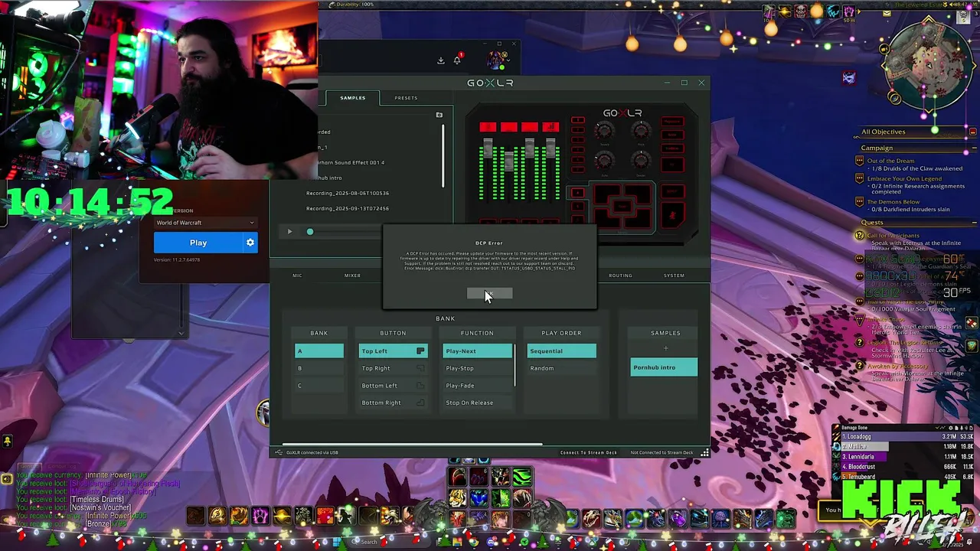Click the Echo knob on device image

pos(604,160)
